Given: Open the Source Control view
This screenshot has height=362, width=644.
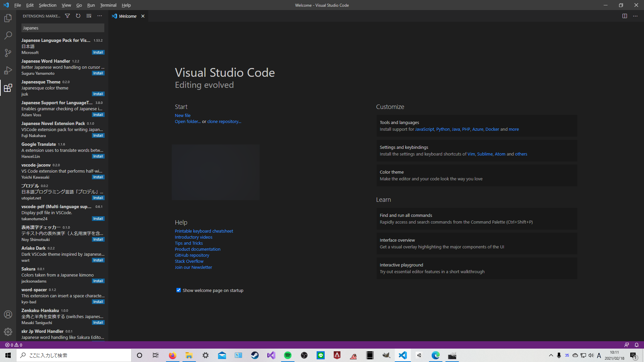Looking at the screenshot, I should tap(8, 53).
